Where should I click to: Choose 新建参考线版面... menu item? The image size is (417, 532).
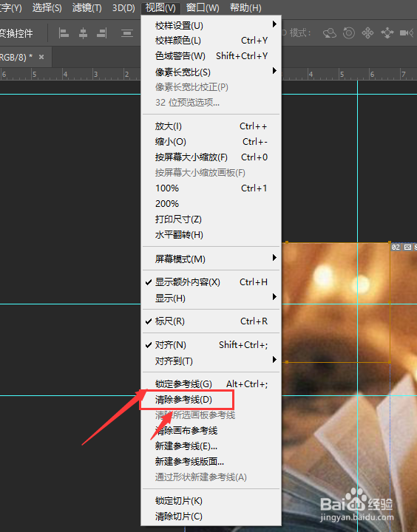211,461
